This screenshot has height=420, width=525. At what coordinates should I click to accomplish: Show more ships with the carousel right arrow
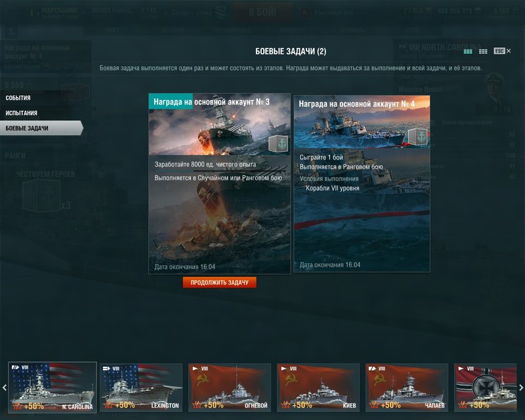[521, 387]
